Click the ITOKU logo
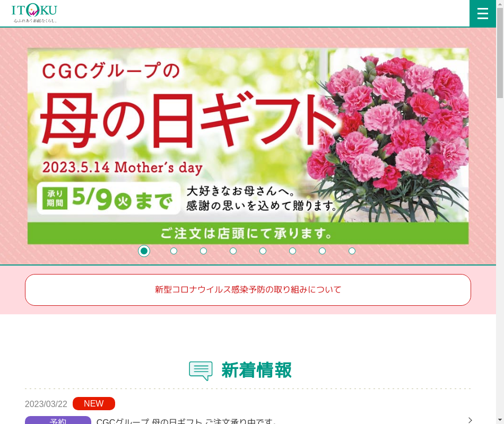This screenshot has width=504, height=424. (34, 13)
